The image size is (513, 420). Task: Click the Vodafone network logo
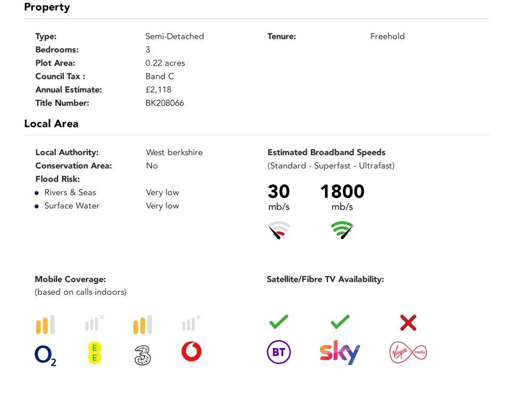pos(191,352)
